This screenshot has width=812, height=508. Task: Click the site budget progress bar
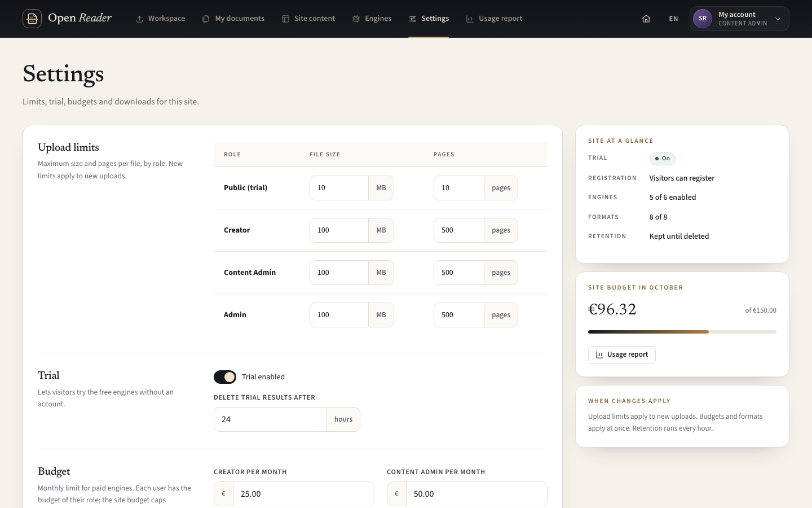[x=682, y=332]
